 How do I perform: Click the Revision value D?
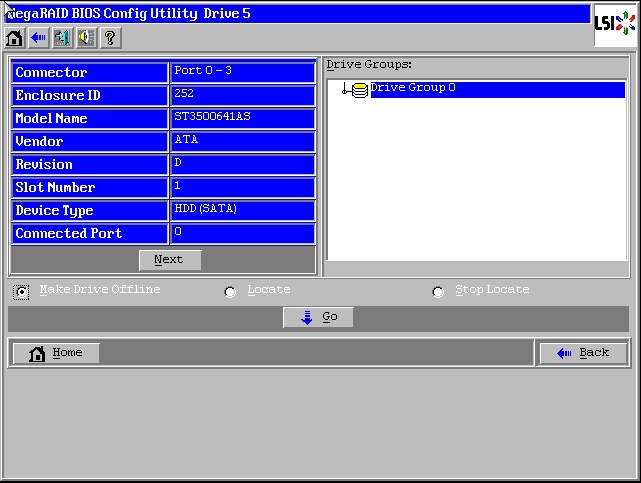[x=243, y=165]
